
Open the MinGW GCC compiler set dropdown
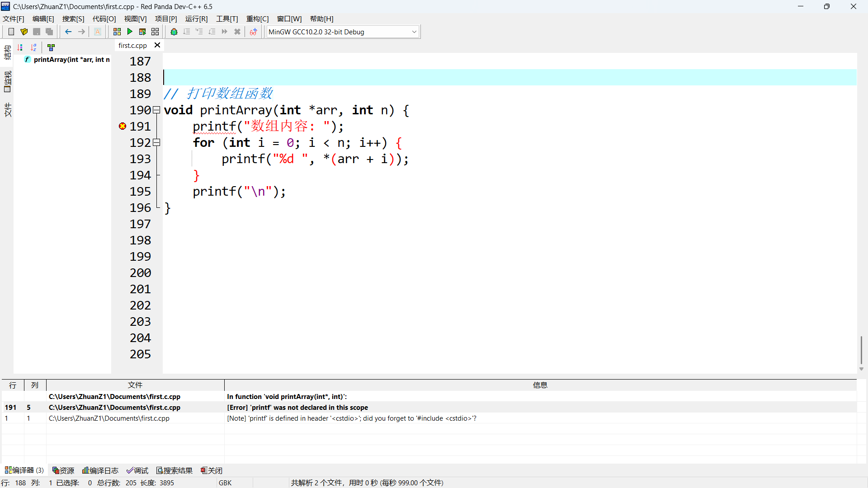tap(414, 32)
